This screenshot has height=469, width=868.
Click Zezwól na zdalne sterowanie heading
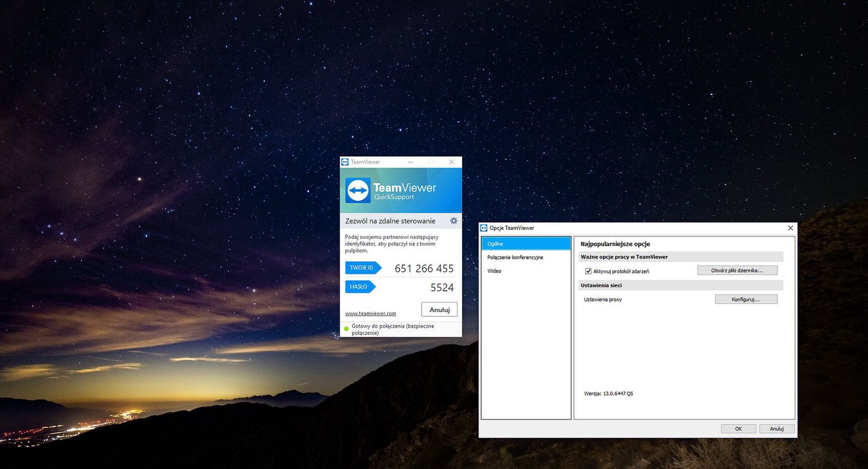pyautogui.click(x=390, y=221)
